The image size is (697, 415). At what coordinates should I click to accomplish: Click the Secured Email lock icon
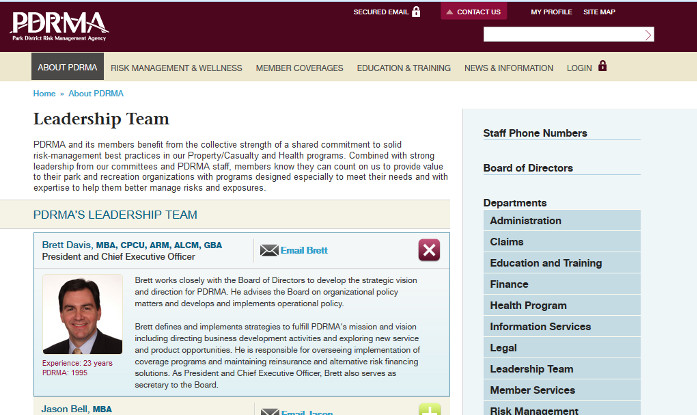point(416,12)
